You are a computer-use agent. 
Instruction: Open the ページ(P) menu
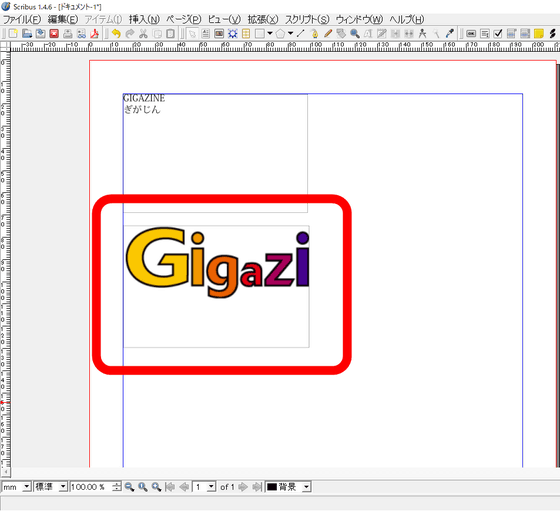pyautogui.click(x=184, y=19)
